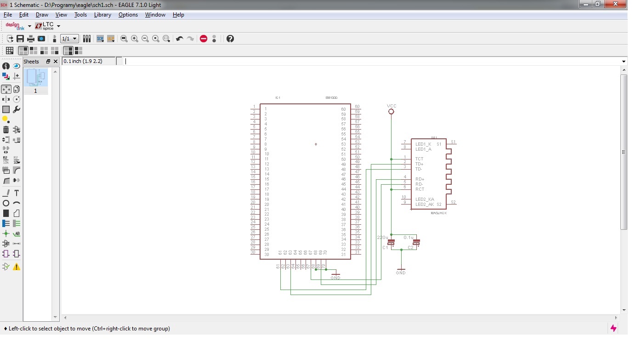
Task: Toggle the grid settings button
Action: click(9, 51)
